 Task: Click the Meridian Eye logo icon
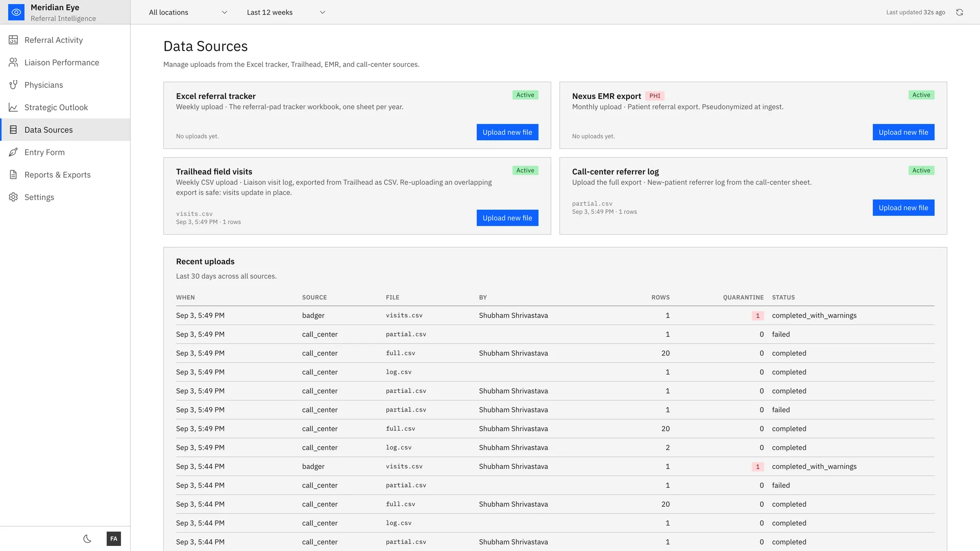16,12
